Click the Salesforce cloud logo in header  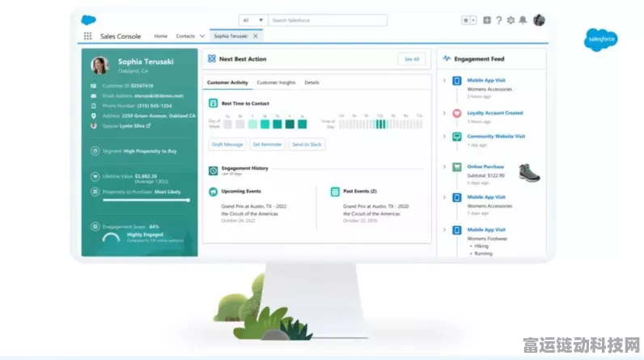point(88,19)
